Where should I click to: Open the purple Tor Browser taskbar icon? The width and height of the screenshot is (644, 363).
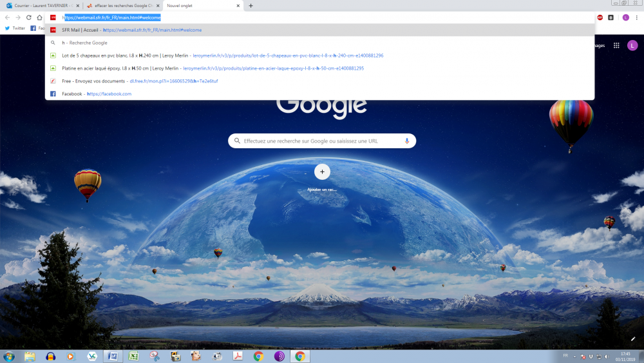point(279,356)
